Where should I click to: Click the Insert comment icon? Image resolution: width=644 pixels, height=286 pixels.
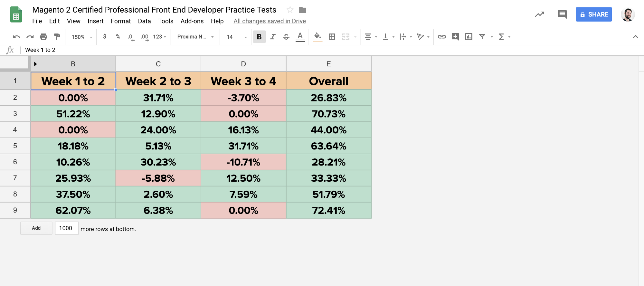pyautogui.click(x=455, y=37)
